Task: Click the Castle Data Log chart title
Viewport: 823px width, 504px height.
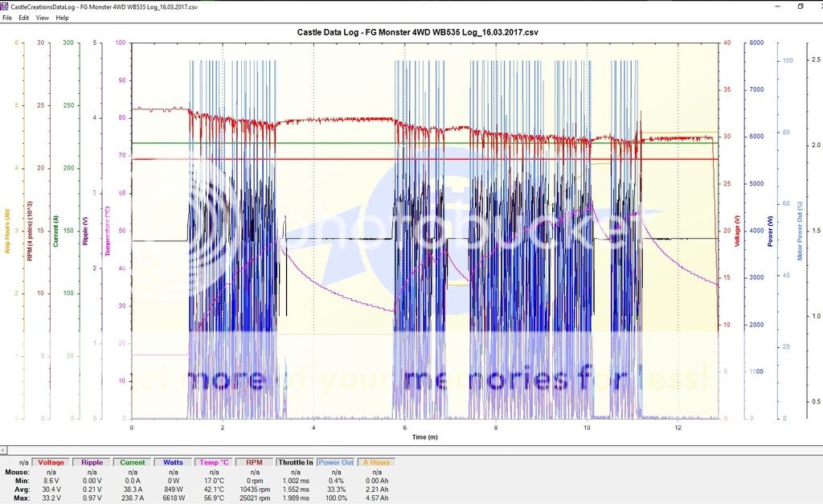Action: tap(418, 31)
